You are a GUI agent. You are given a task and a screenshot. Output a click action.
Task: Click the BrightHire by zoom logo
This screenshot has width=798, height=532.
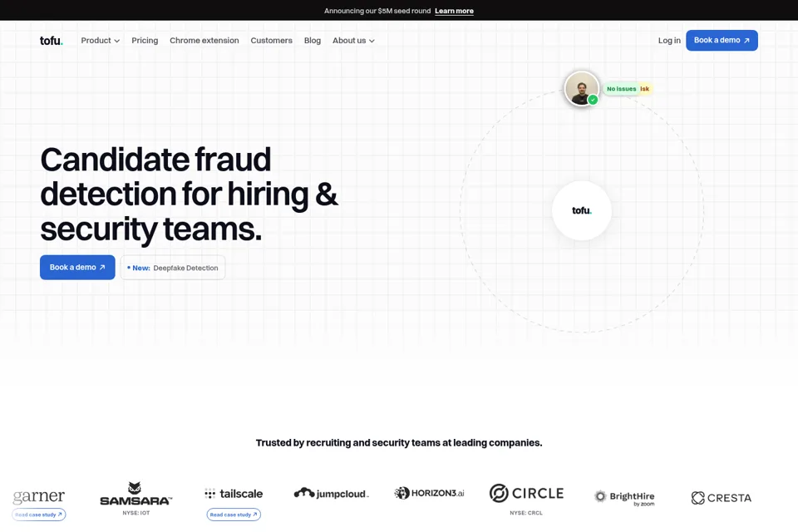coord(624,498)
